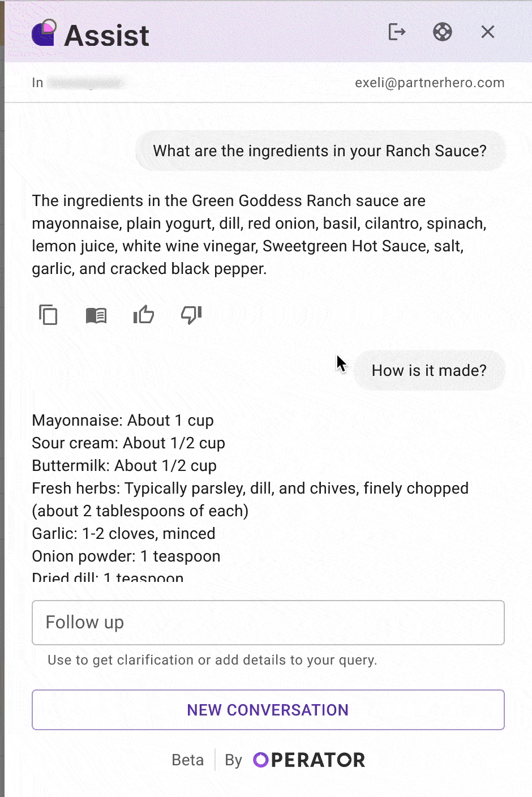Mark the answer with thumbs down
The image size is (532, 797).
click(191, 315)
